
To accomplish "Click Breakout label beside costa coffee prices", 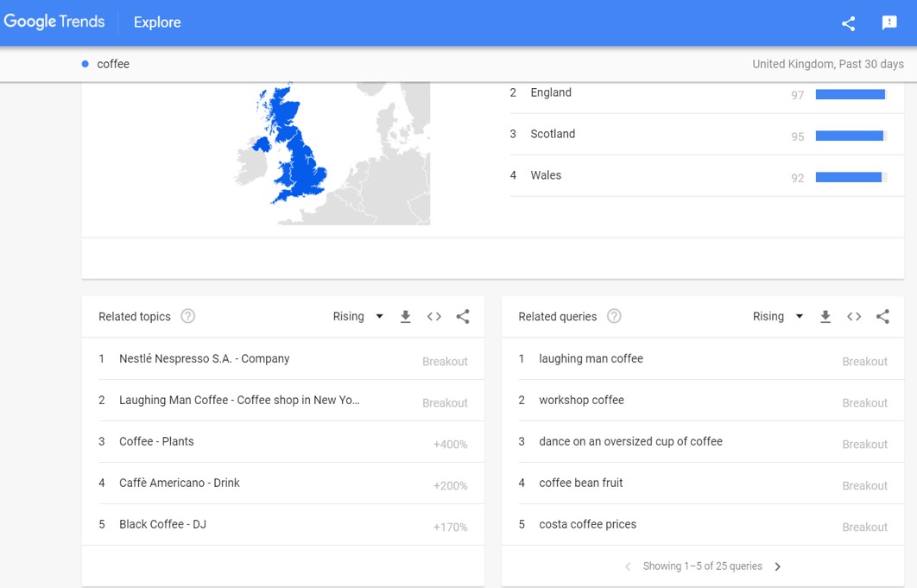I will point(865,528).
